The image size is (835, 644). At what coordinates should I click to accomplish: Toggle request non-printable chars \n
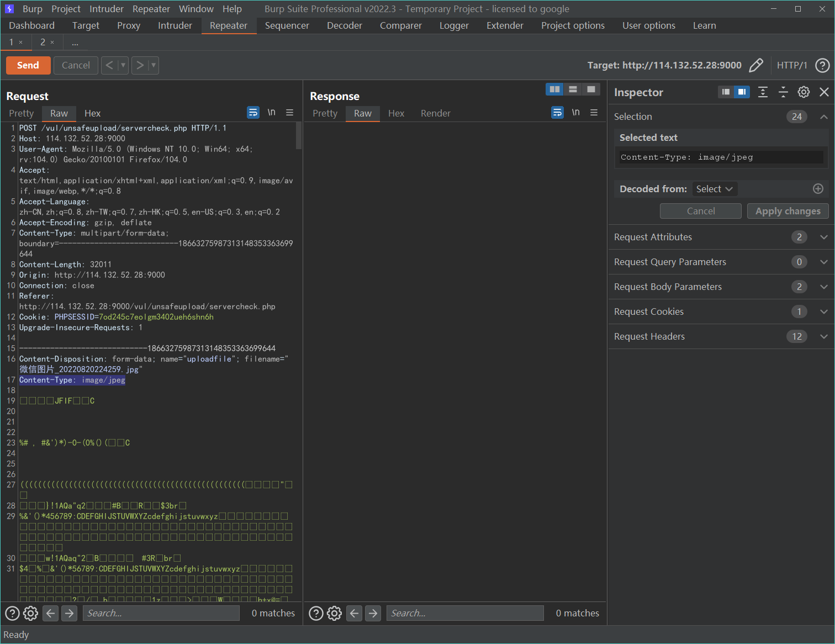(x=272, y=113)
